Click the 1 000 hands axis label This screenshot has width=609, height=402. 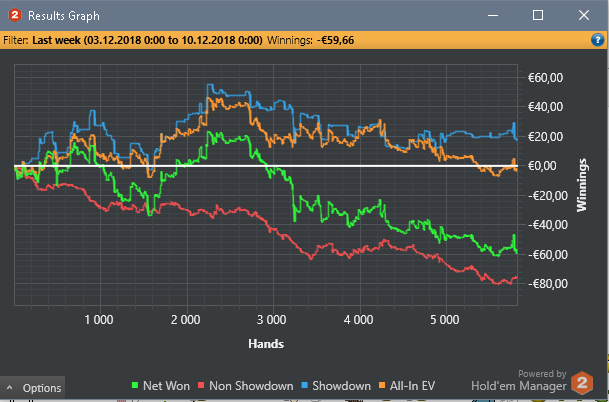[x=99, y=320]
